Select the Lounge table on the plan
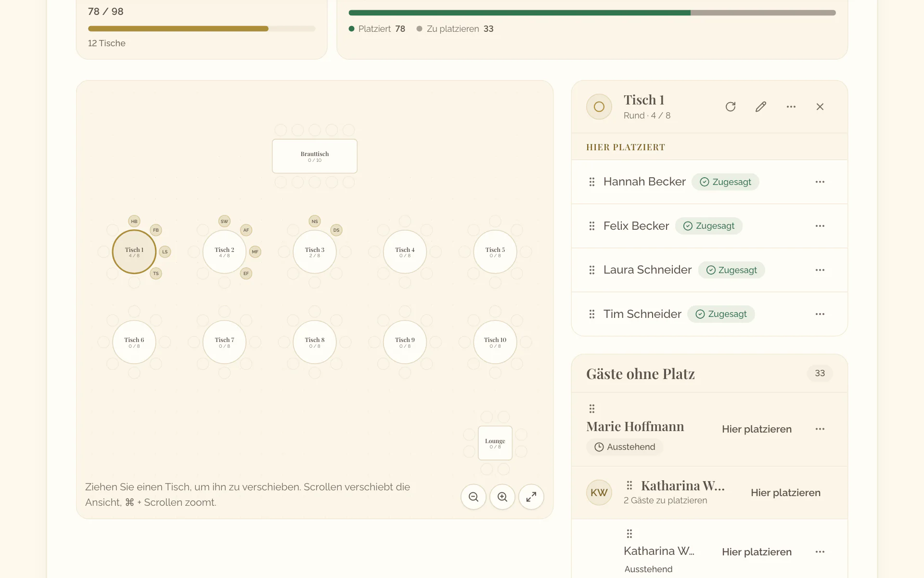924x578 pixels. point(495,443)
